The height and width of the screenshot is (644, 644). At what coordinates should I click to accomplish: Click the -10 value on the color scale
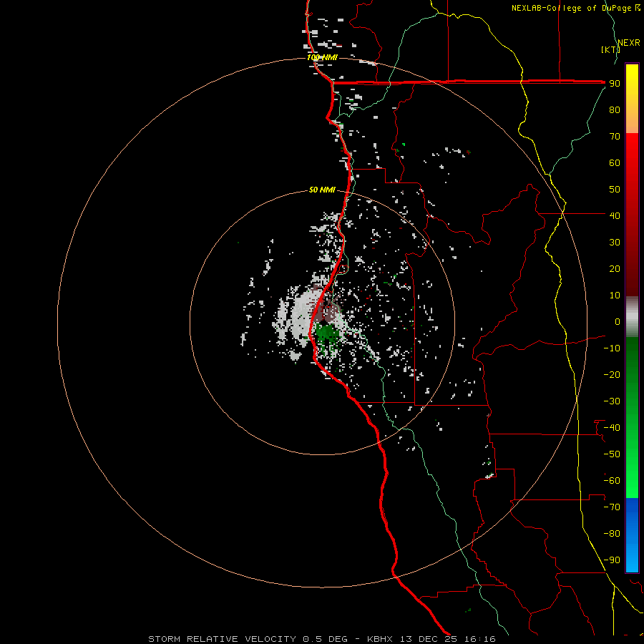[x=612, y=348]
